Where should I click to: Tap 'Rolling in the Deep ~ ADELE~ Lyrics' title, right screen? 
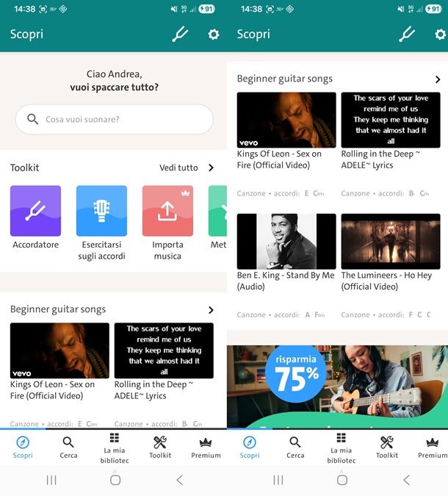[380, 159]
